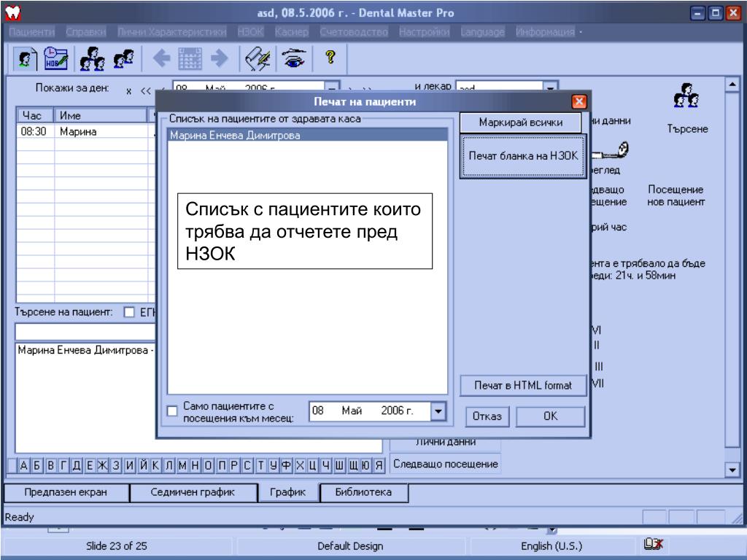This screenshot has height=560, width=747.
Task: Open the Лични Характеристики menu
Action: coord(172,32)
